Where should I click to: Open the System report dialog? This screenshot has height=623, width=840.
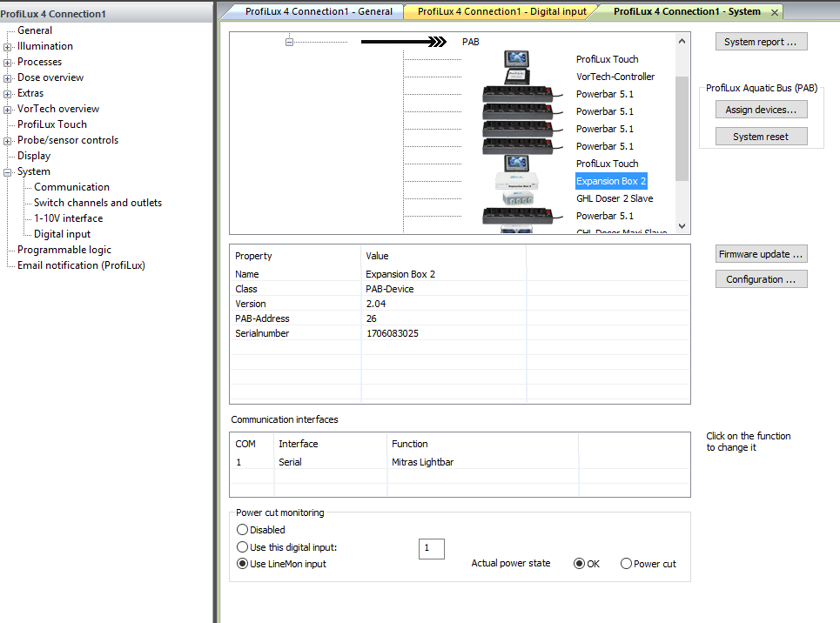(x=761, y=42)
